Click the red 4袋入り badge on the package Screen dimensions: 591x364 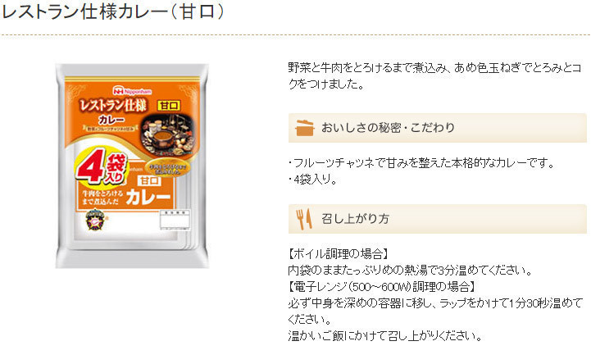click(x=102, y=168)
